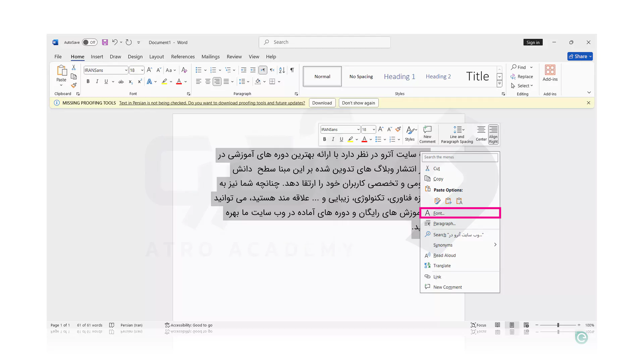This screenshot has width=644, height=362.
Task: Click Don't show again button
Action: (x=359, y=103)
